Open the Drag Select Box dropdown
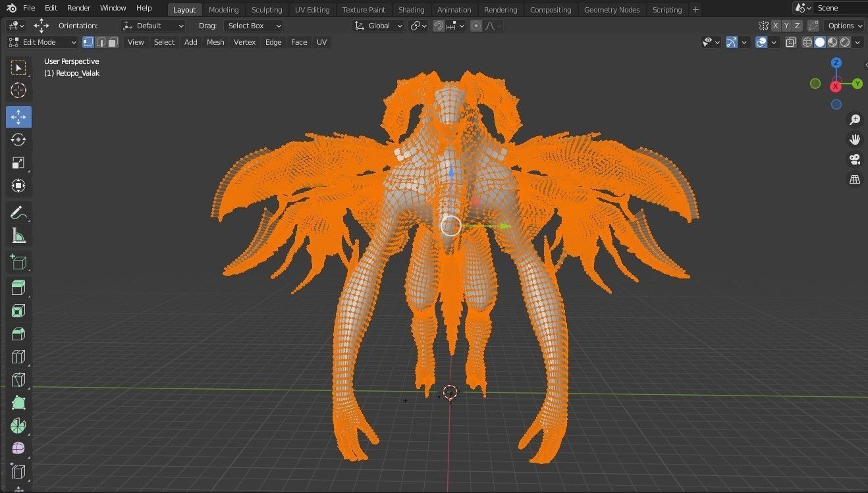Screen dimensions: 868x493 (x=254, y=26)
